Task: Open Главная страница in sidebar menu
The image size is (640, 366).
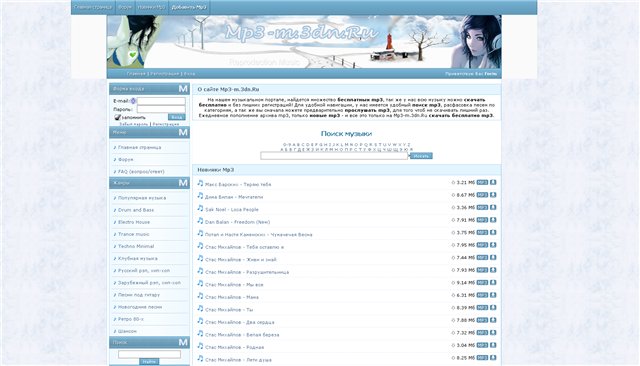Action: (x=139, y=147)
